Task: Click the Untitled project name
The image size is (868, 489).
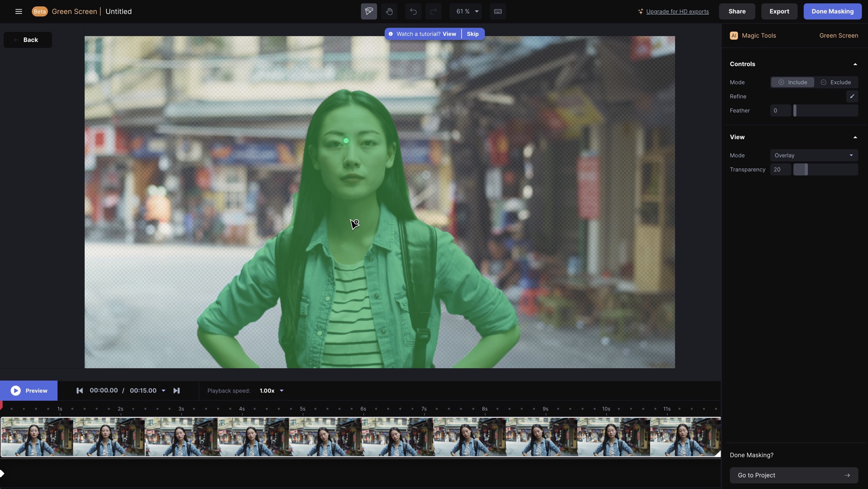Action: tap(118, 11)
